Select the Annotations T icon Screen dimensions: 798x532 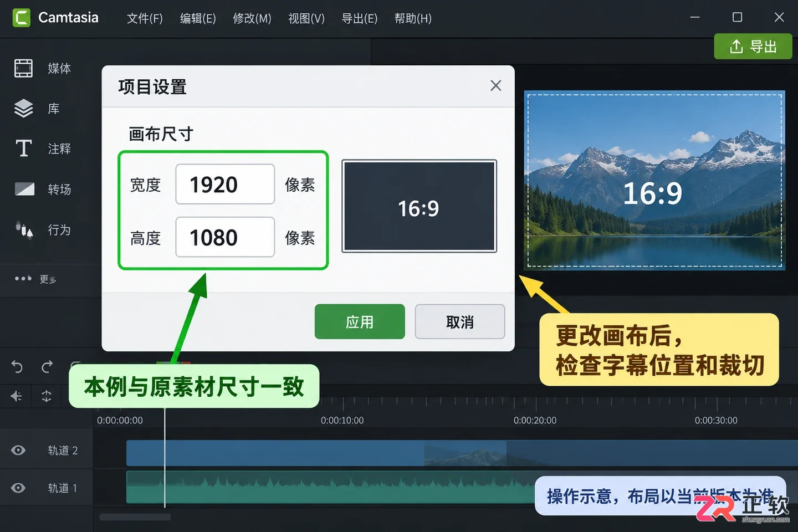23,149
